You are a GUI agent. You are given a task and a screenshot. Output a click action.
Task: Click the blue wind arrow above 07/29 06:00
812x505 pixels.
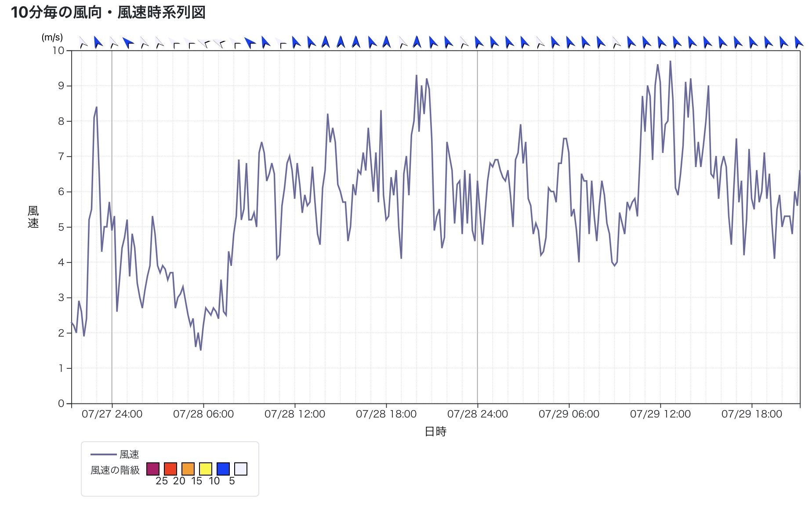tap(570, 42)
